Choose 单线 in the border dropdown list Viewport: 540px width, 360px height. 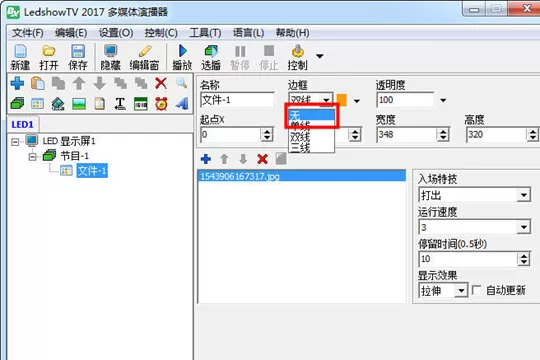(x=312, y=125)
